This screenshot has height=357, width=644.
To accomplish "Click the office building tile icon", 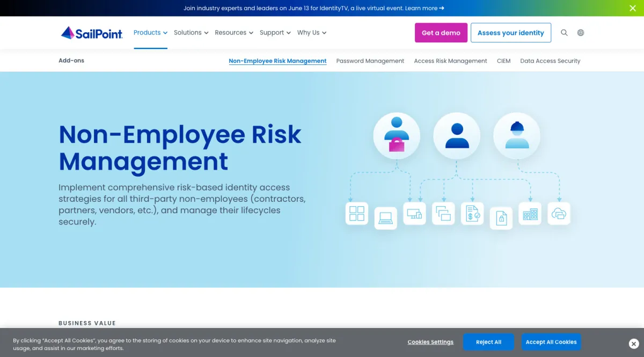I will coord(530,213).
